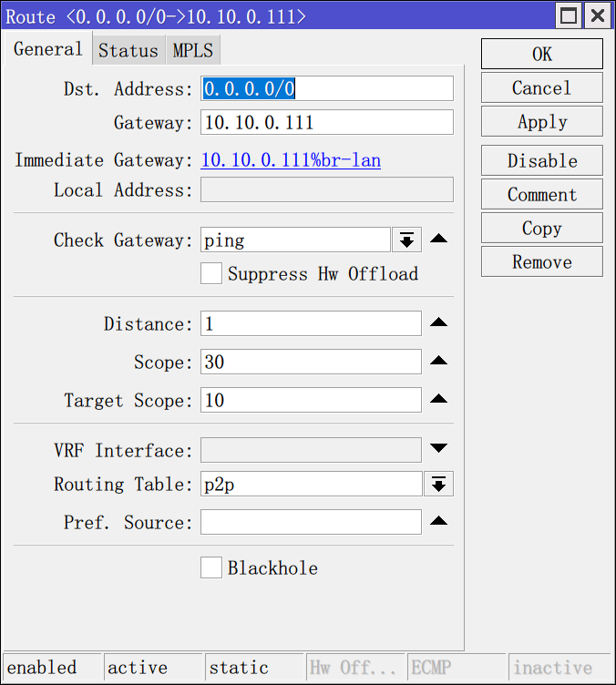Collapse the Check Gateway field arrow
Viewport: 616px width, 685px height.
438,240
